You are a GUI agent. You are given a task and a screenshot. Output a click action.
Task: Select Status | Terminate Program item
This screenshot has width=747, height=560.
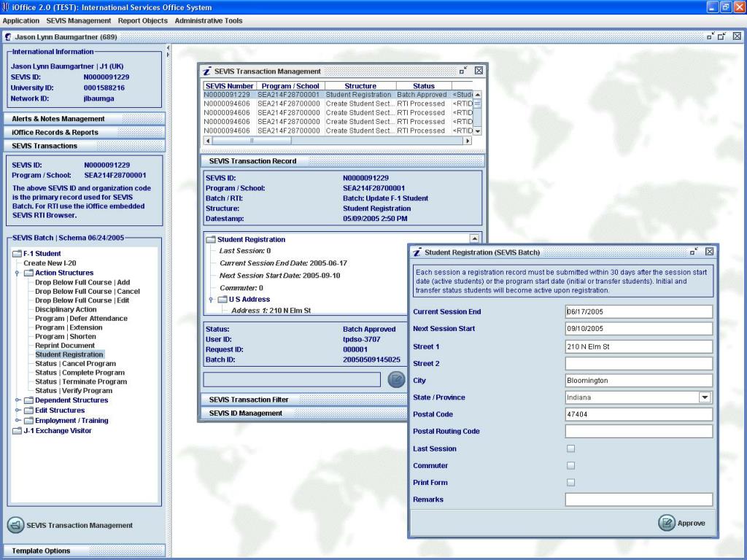(81, 382)
